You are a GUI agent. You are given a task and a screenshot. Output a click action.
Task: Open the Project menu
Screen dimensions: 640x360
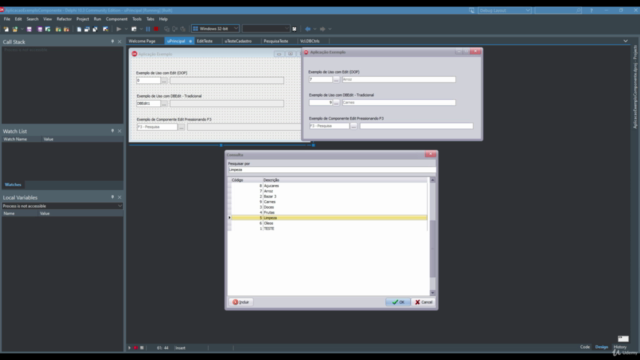tap(82, 19)
